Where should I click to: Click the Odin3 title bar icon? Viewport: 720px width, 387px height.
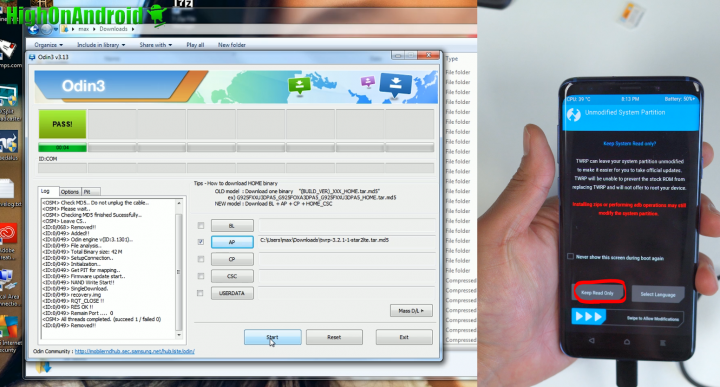32,57
